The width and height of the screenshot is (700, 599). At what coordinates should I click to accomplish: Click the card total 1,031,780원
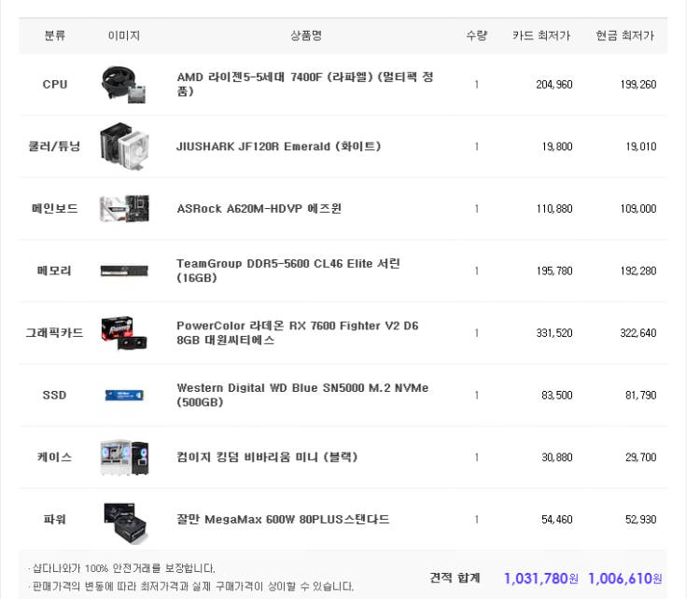[x=541, y=578]
